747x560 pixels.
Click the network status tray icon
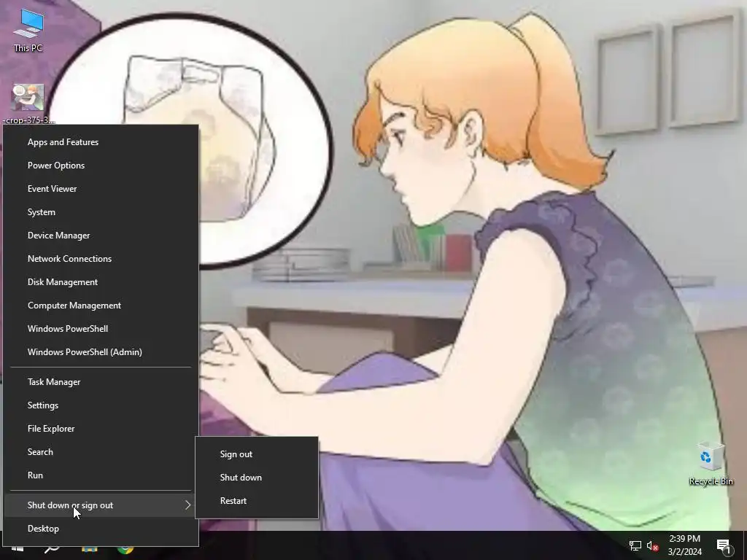(x=635, y=545)
